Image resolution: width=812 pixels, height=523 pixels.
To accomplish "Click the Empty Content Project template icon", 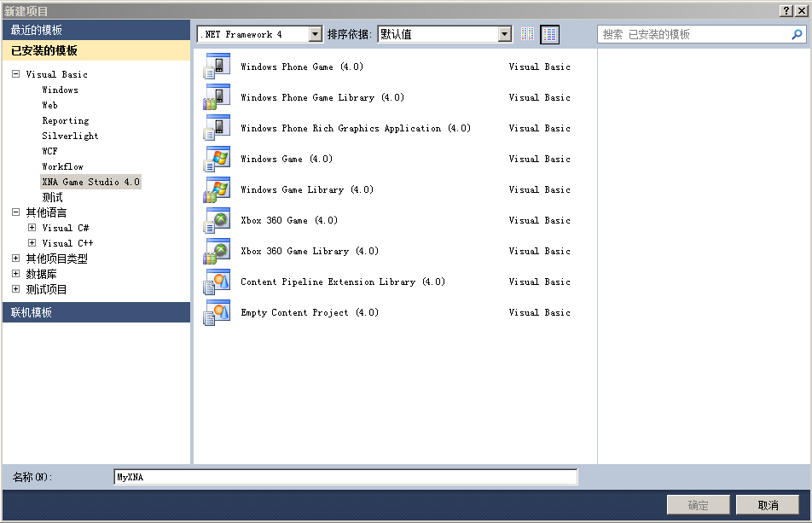I will tap(217, 312).
